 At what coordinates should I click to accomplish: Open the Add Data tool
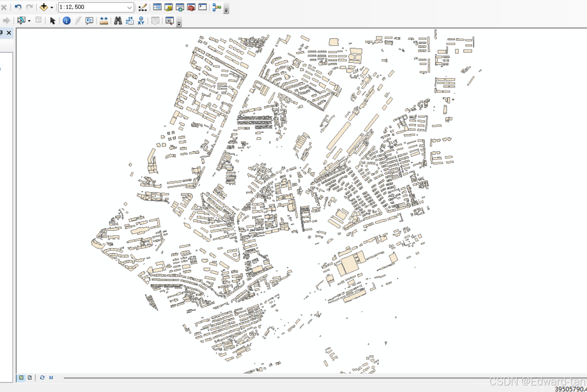coord(44,7)
